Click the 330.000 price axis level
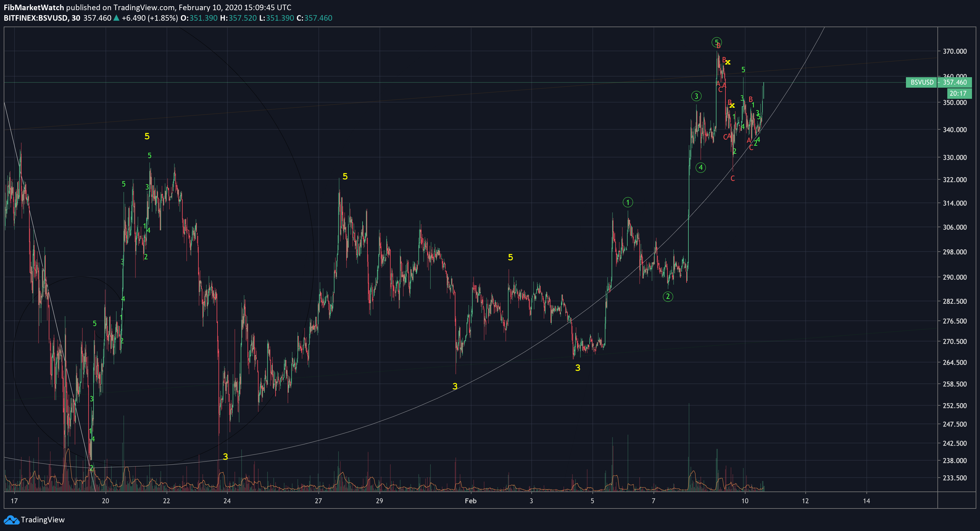980x531 pixels. pos(954,157)
